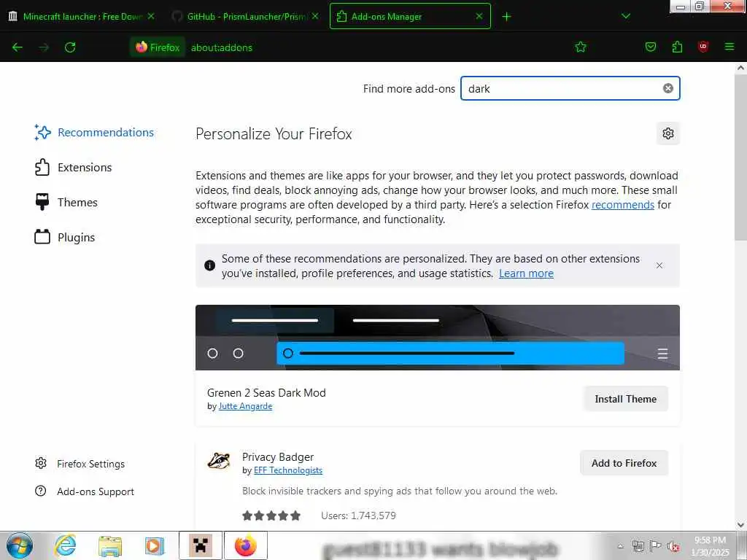The height and width of the screenshot is (560, 747).
Task: Bookmark this page with the star icon
Action: 580,47
